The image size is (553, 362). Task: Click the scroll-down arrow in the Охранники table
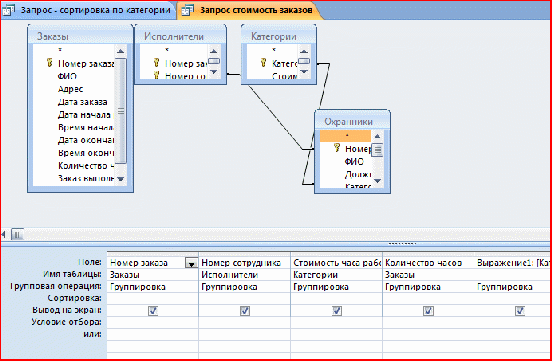tap(377, 181)
